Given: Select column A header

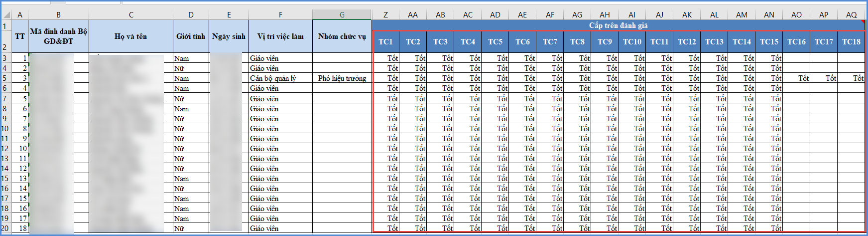Looking at the screenshot, I should tap(20, 14).
